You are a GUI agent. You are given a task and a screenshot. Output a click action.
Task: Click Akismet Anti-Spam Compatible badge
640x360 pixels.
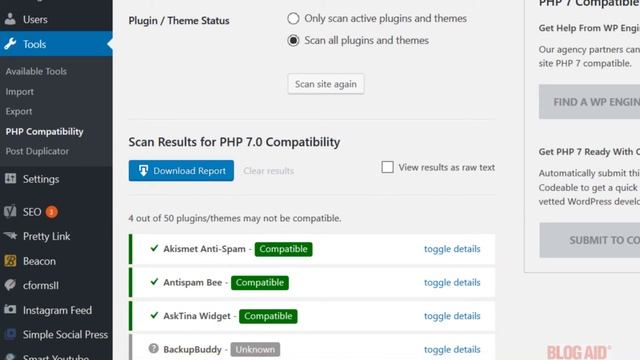(x=284, y=249)
